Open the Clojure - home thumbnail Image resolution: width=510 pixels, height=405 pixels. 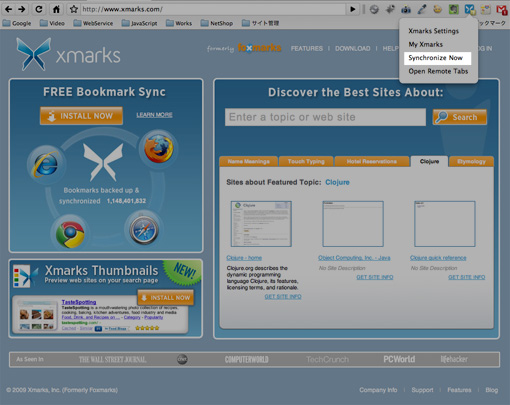(x=261, y=224)
